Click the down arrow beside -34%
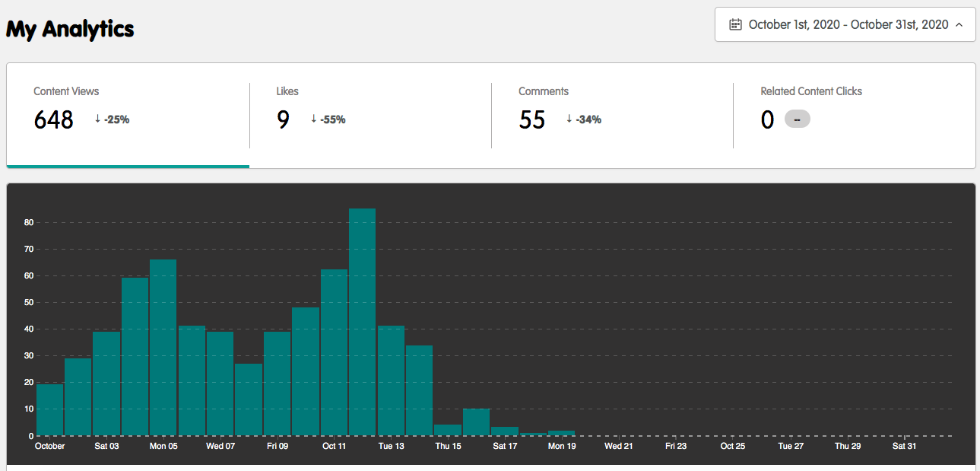Viewport: 980px width, 471px height. pos(569,119)
